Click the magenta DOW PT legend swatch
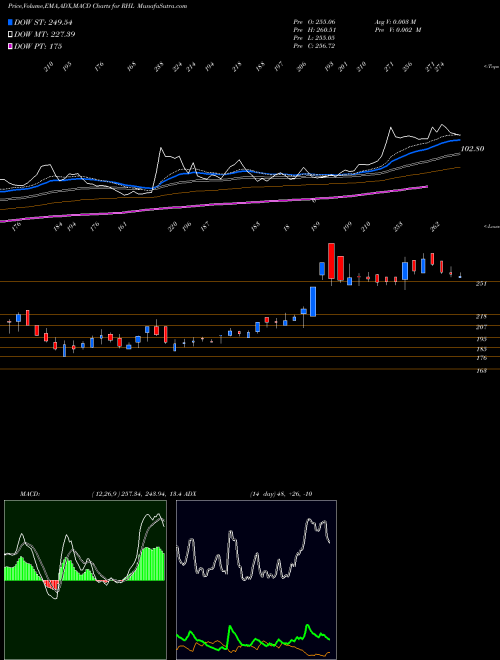The height and width of the screenshot is (660, 500). 11,46
